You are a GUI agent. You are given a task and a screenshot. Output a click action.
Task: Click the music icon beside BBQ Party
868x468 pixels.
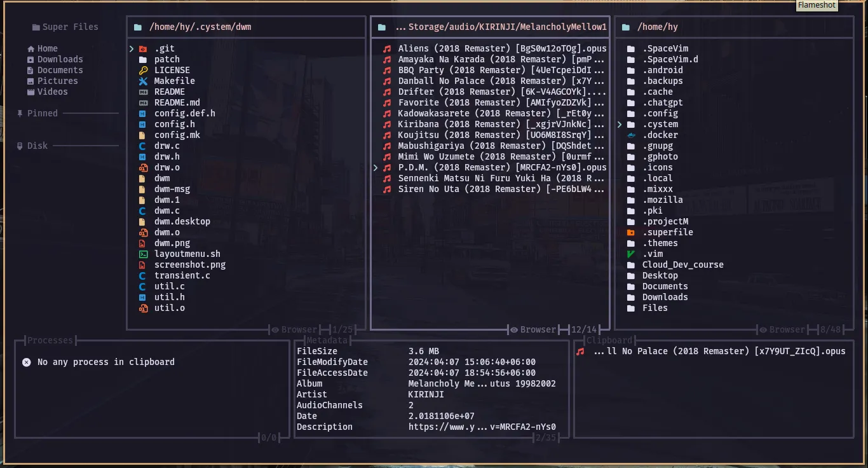click(386, 71)
